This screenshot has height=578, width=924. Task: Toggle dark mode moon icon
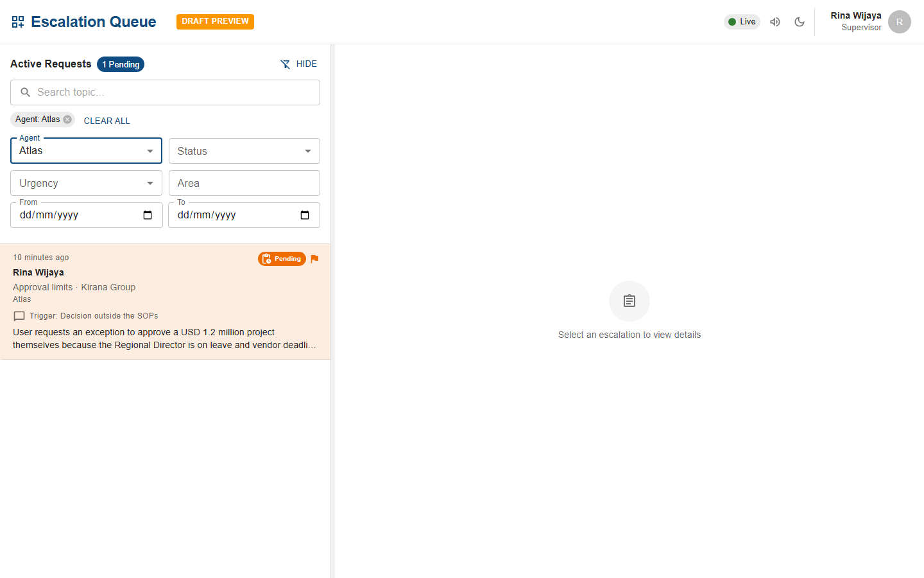pos(800,22)
